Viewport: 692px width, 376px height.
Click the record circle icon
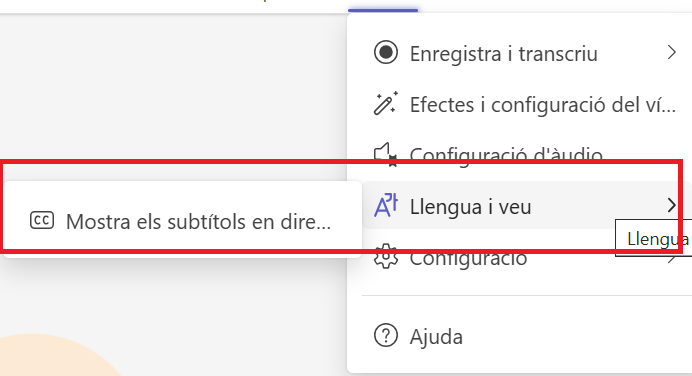[x=386, y=53]
